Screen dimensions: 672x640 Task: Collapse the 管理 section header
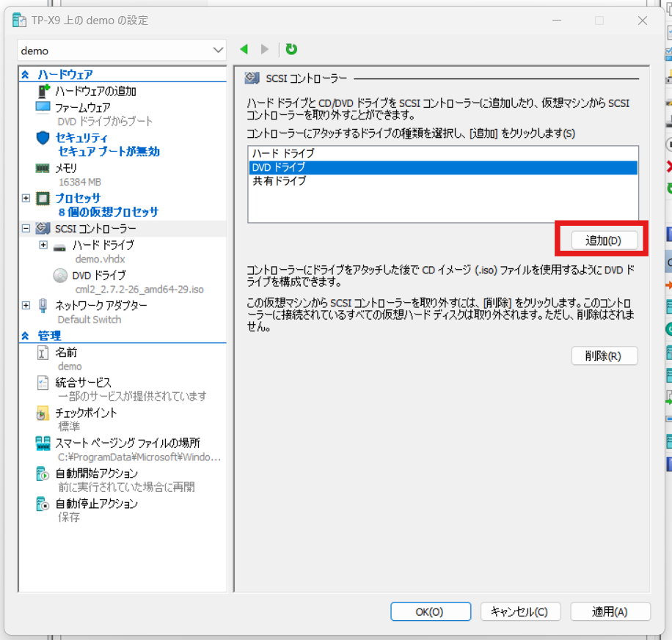[x=25, y=336]
